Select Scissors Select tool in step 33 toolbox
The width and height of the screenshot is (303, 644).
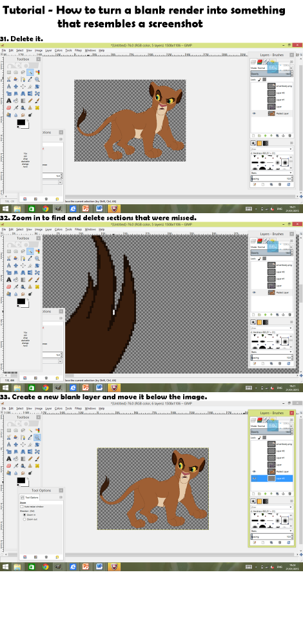pos(9,437)
